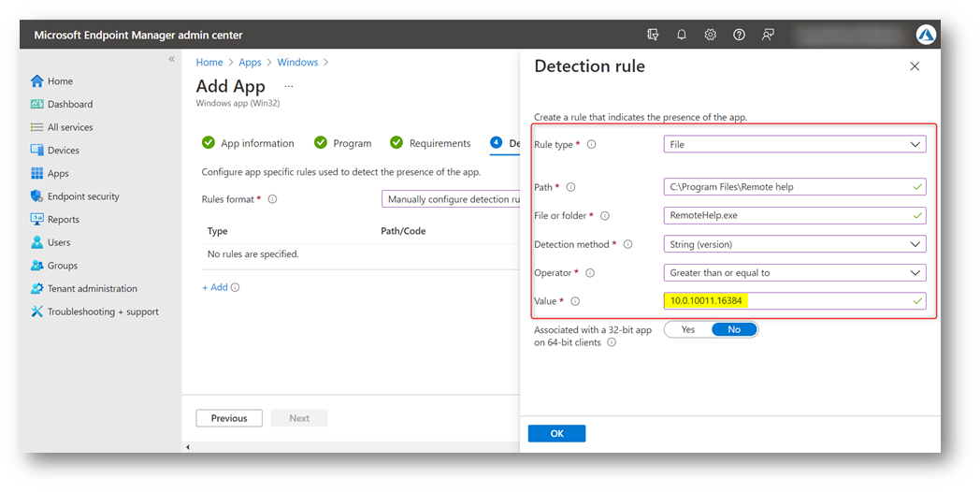Close the Detection rule panel
The width and height of the screenshot is (980, 492).
pos(915,66)
